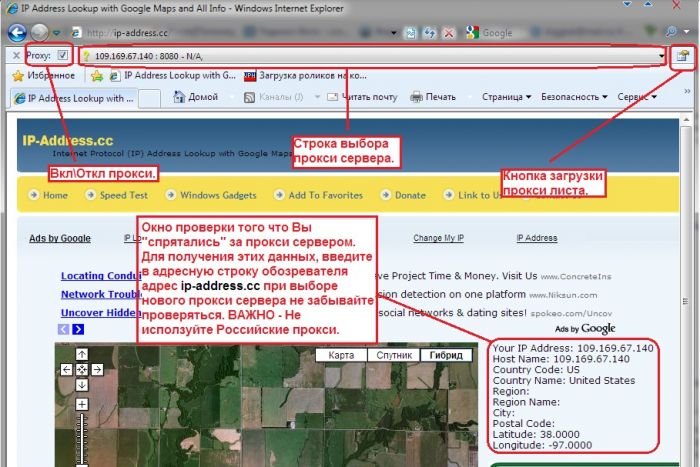Click the Каналы feeds button
The height and width of the screenshot is (467, 700).
[x=273, y=97]
